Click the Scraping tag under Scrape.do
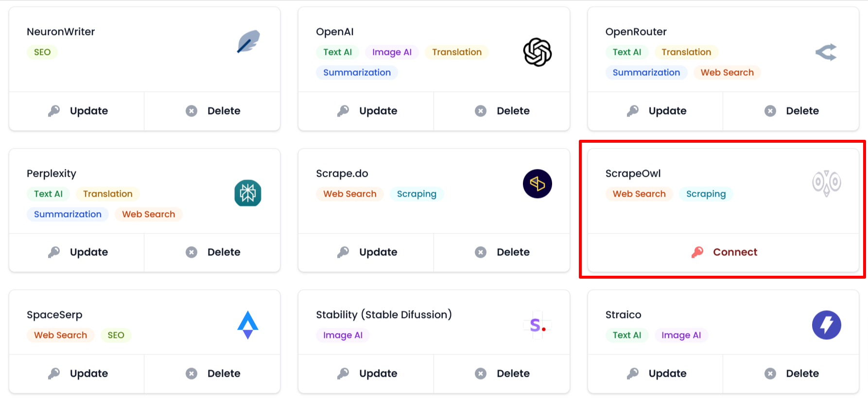The image size is (868, 401). point(417,194)
